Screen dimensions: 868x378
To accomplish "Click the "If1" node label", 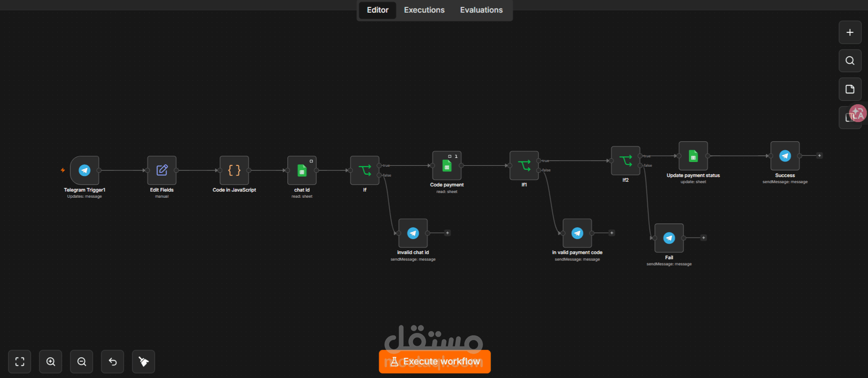I will pos(524,185).
